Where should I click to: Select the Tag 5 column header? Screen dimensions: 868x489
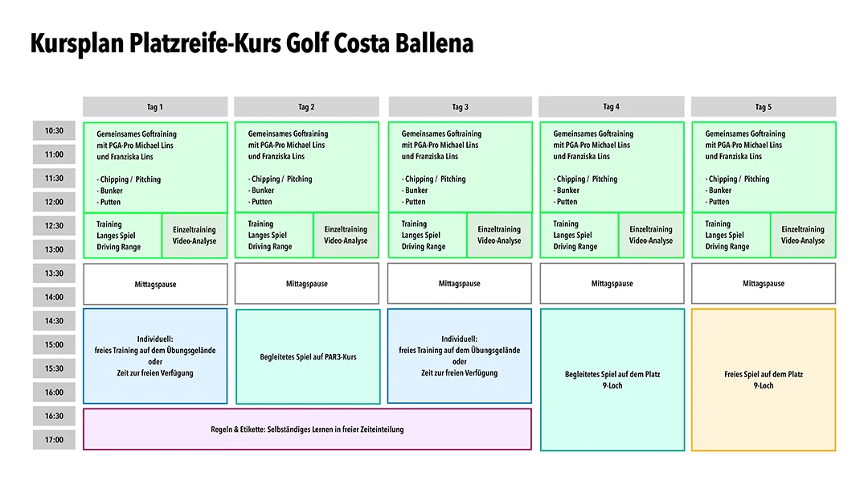763,107
